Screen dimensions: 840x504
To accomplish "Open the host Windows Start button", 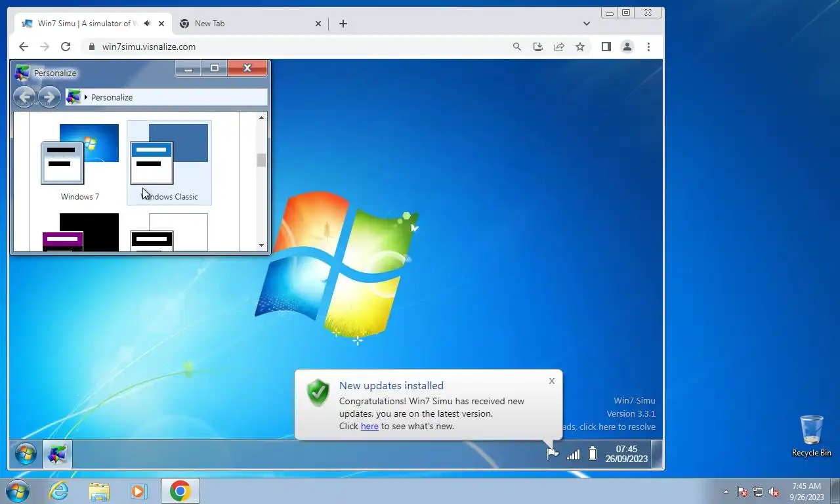I will [17, 491].
